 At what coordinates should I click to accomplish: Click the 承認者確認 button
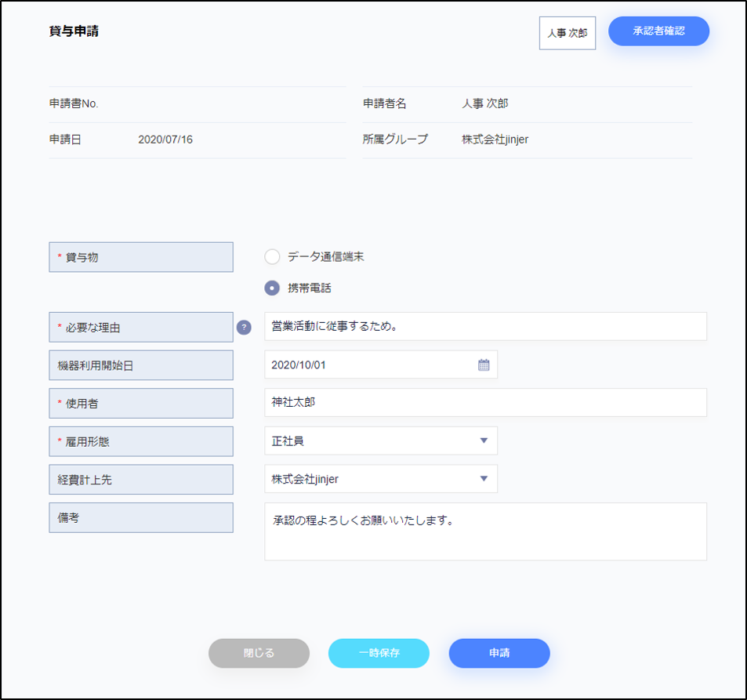(x=658, y=31)
